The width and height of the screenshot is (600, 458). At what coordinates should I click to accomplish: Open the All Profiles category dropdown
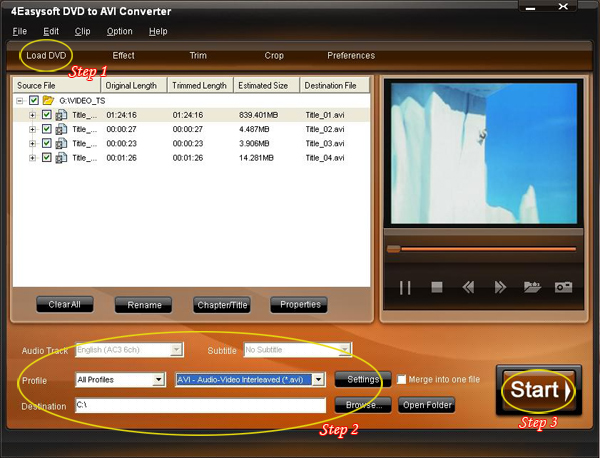click(158, 380)
